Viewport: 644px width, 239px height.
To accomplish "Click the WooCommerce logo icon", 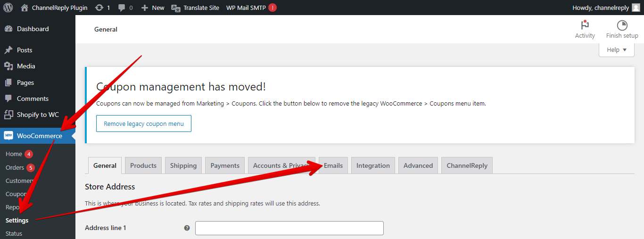I will point(8,136).
